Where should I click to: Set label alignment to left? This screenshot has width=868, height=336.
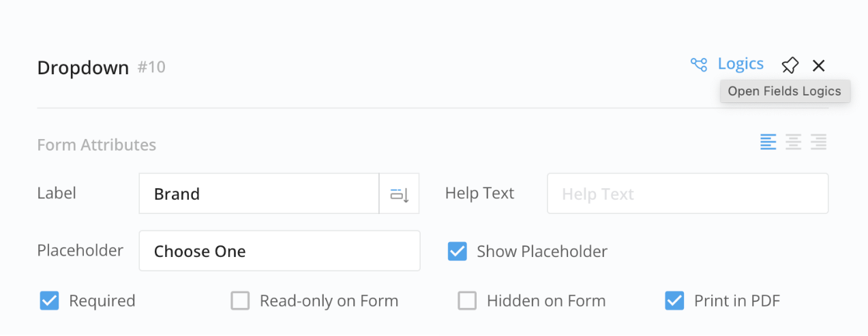tap(768, 142)
